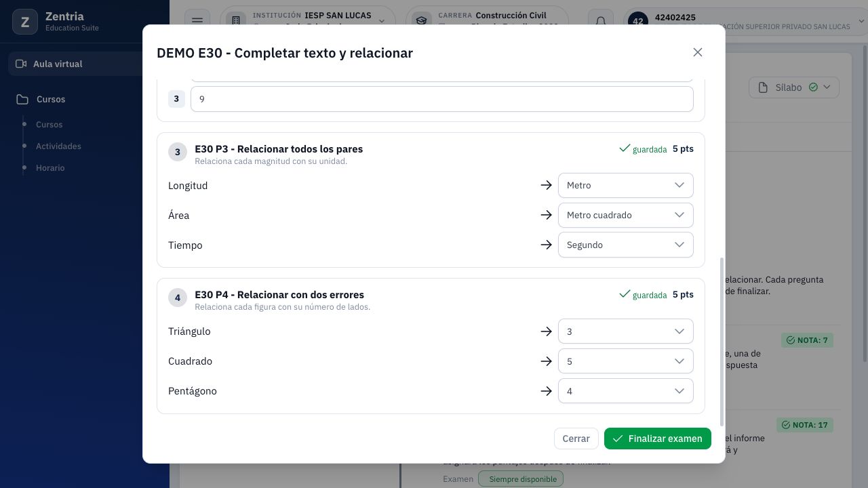Click the title 'E30 P4 - Relacionar con dos errores'
This screenshot has width=868, height=488.
(x=279, y=295)
